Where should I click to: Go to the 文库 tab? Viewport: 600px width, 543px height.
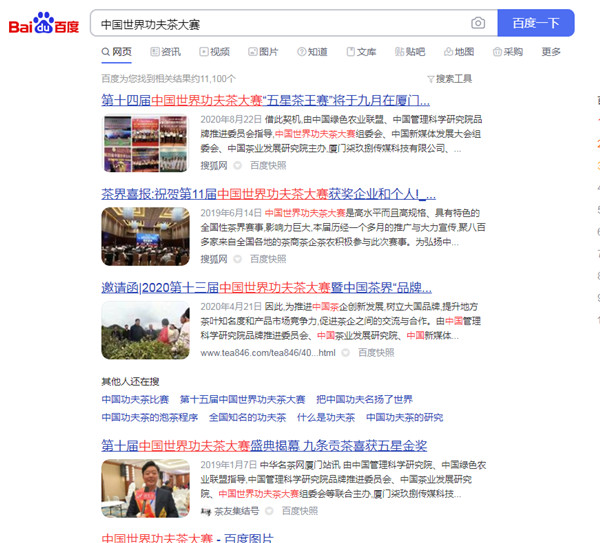[x=361, y=52]
